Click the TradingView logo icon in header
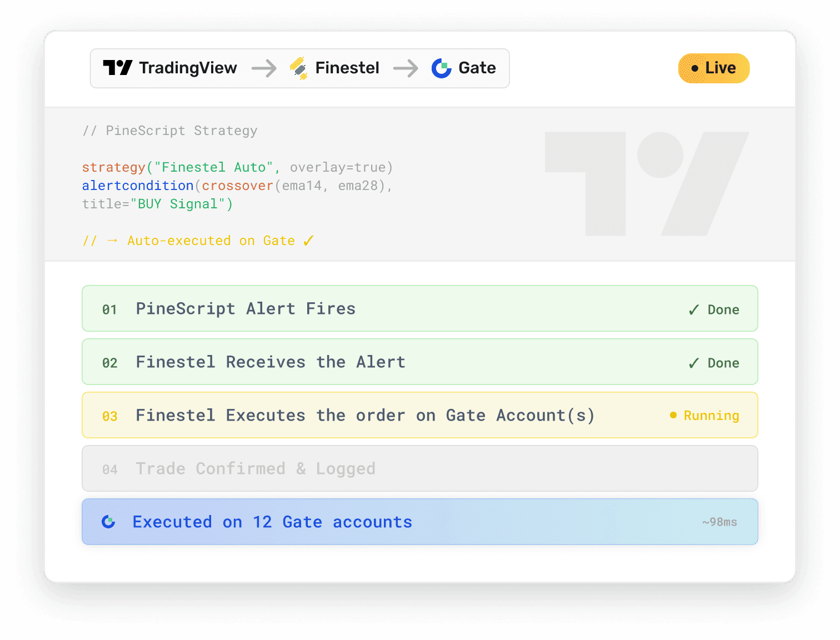Viewport: 840px width, 640px height. pyautogui.click(x=117, y=68)
